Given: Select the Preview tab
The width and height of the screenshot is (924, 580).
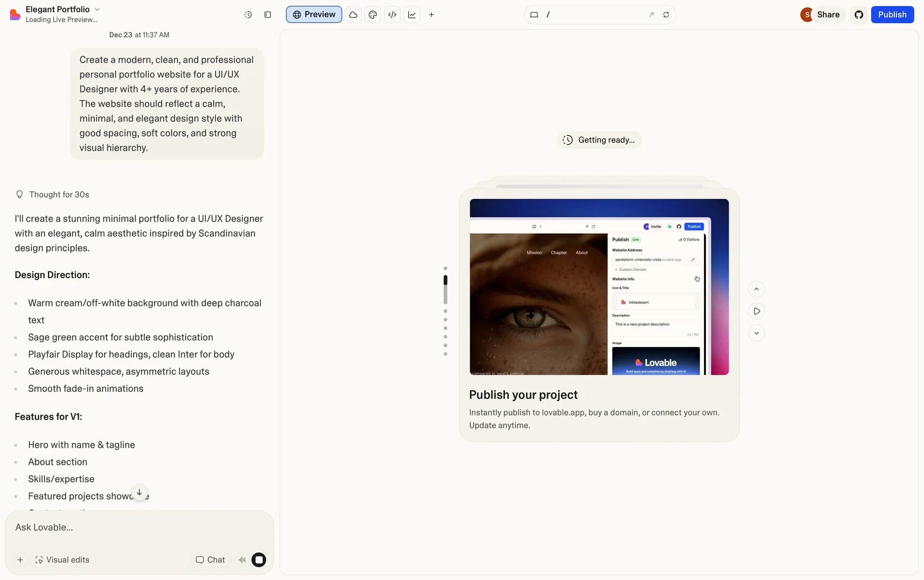Looking at the screenshot, I should point(314,15).
